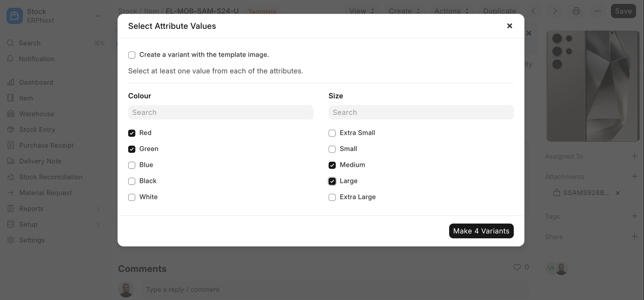Screen dimensions: 644x300
Task: Click the plus icon beside Assigned To
Action: 634,156
